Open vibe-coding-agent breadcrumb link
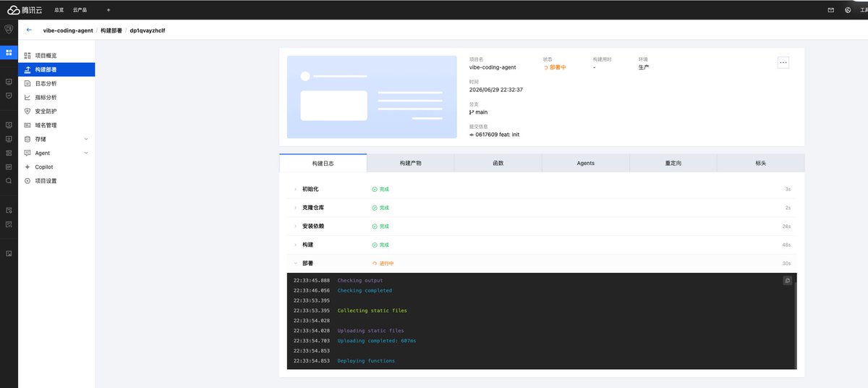This screenshot has width=868, height=388. [x=68, y=30]
